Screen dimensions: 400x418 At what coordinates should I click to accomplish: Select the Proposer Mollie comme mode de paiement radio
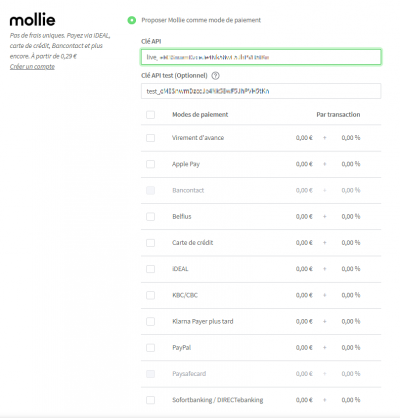(x=132, y=20)
